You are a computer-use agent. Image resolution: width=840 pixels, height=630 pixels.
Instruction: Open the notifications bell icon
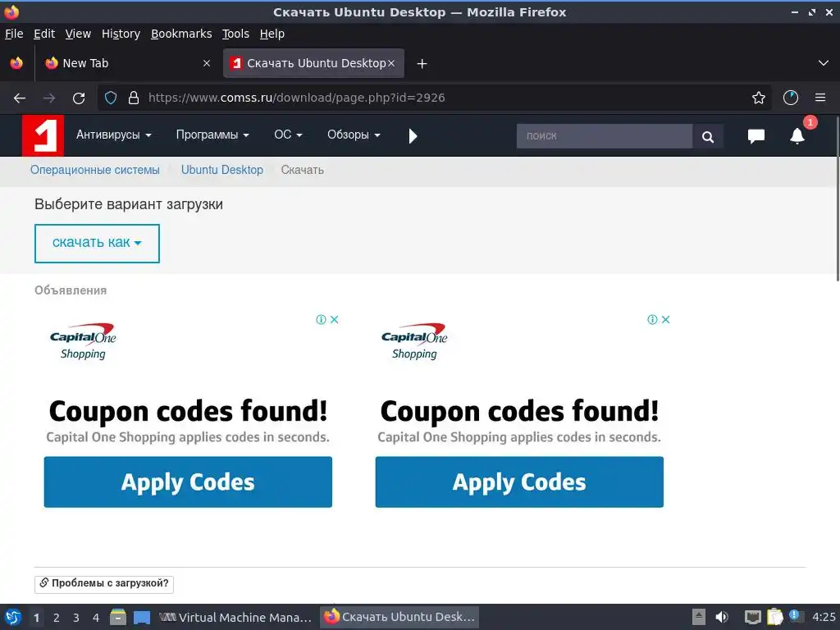point(797,136)
